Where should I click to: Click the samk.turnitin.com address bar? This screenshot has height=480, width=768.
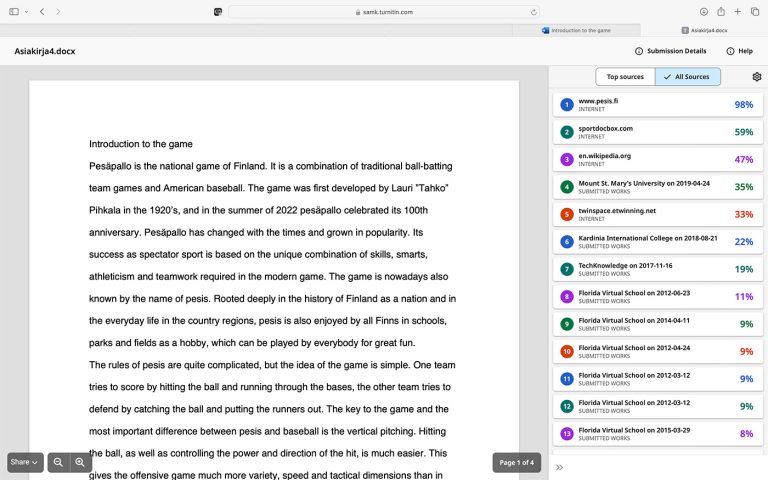tap(384, 12)
